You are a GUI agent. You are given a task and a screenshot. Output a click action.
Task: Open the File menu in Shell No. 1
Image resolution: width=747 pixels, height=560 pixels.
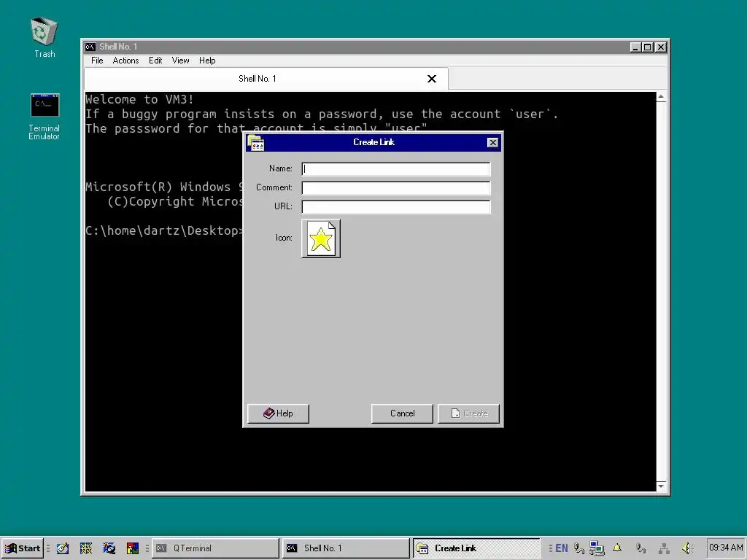point(97,61)
